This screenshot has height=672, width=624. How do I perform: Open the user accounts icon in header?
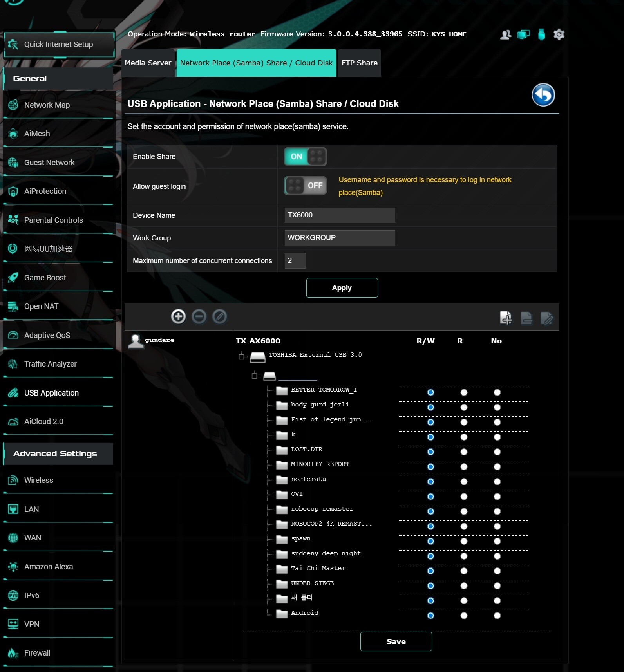506,34
